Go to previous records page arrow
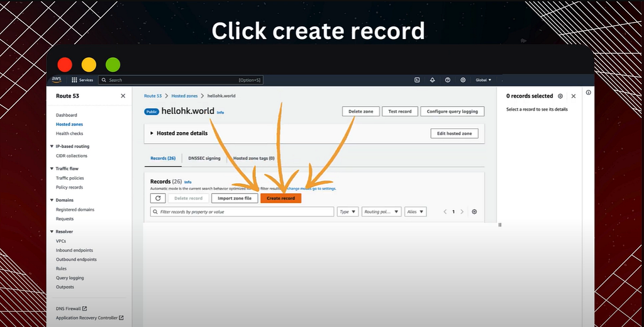The image size is (644, 327). click(x=445, y=211)
